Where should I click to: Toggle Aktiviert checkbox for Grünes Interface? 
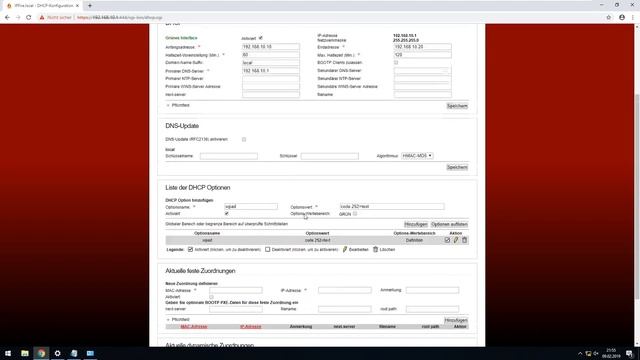coord(261,38)
